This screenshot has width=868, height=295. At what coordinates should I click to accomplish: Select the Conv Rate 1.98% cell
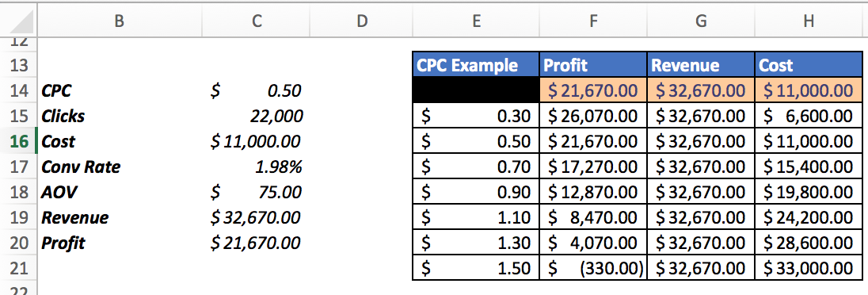[256, 167]
